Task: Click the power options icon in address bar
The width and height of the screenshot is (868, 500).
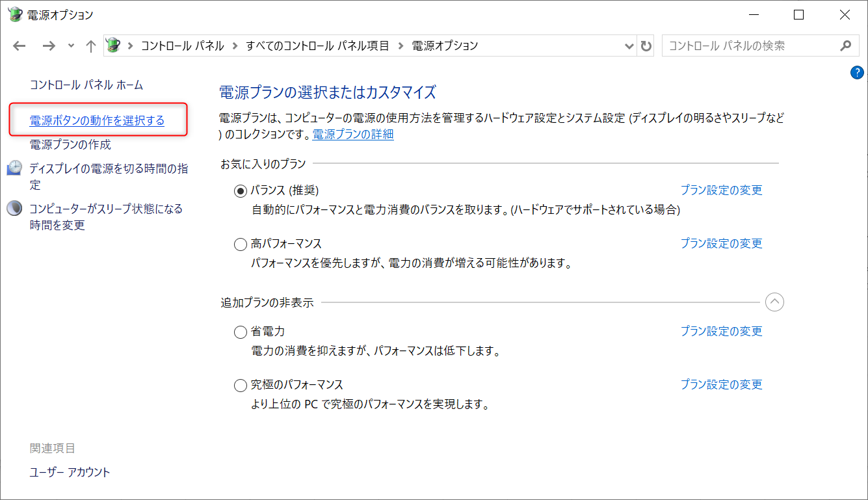Action: (114, 46)
